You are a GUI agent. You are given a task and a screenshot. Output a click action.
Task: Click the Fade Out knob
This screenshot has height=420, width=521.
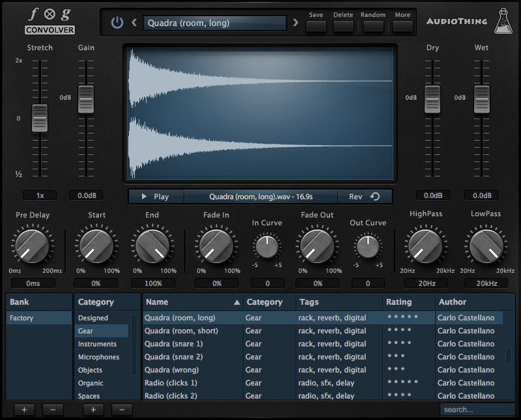[x=317, y=247]
